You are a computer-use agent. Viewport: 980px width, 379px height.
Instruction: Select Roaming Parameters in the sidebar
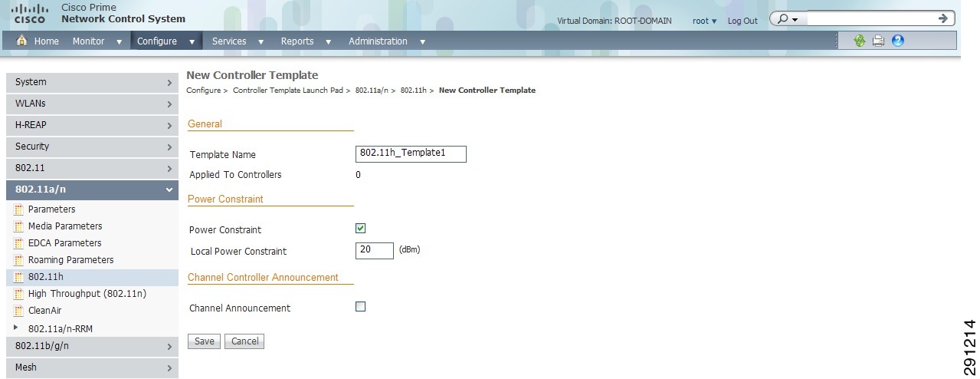point(70,260)
